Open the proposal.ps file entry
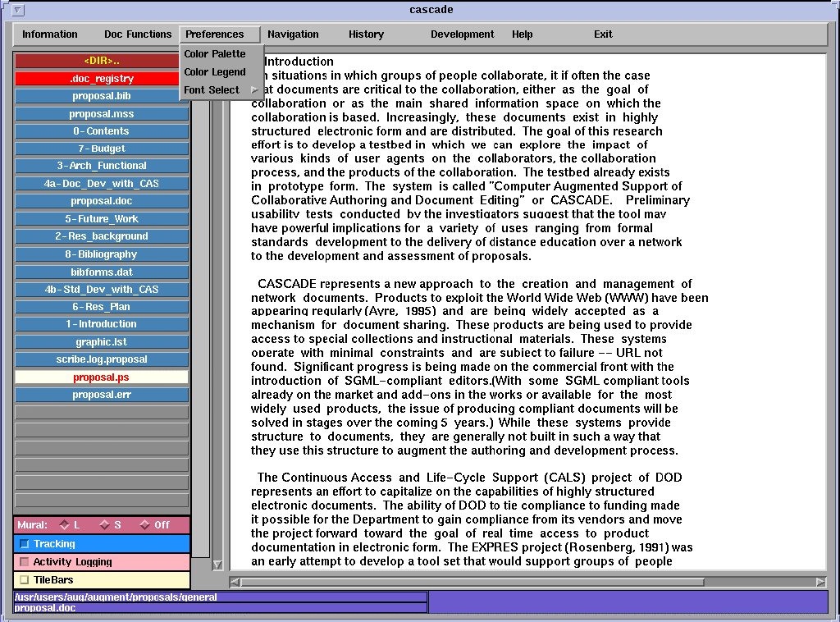The height and width of the screenshot is (622, 840). (101, 377)
